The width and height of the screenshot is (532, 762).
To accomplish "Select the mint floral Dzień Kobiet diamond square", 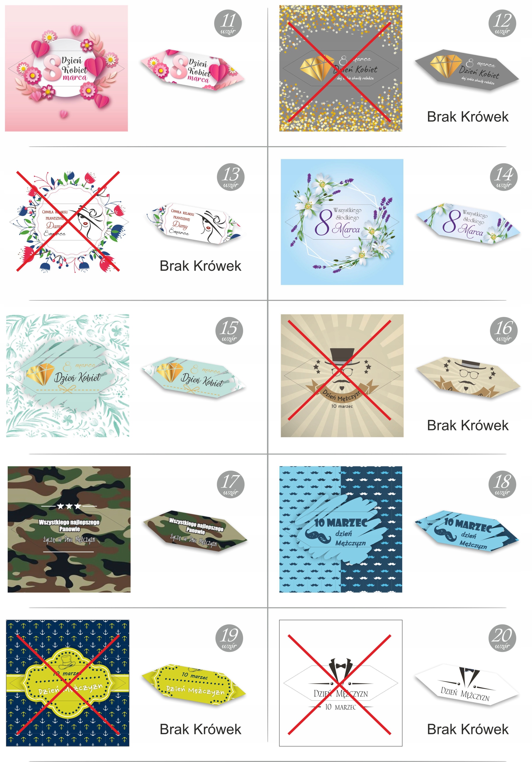I will click(x=68, y=375).
